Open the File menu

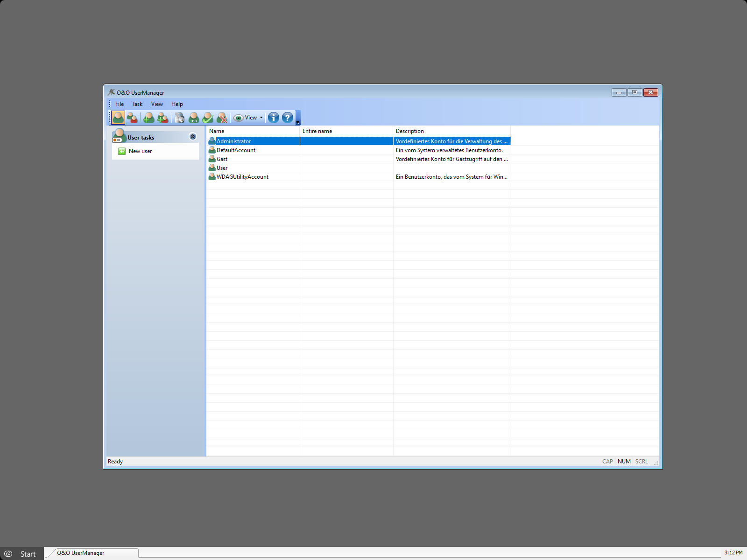pyautogui.click(x=120, y=104)
